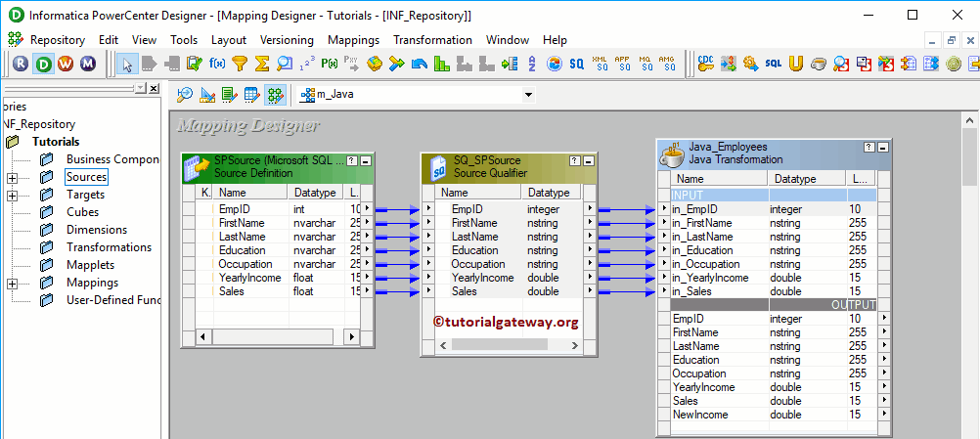The image size is (980, 439).
Task: Open the Edit menu
Action: [x=109, y=40]
